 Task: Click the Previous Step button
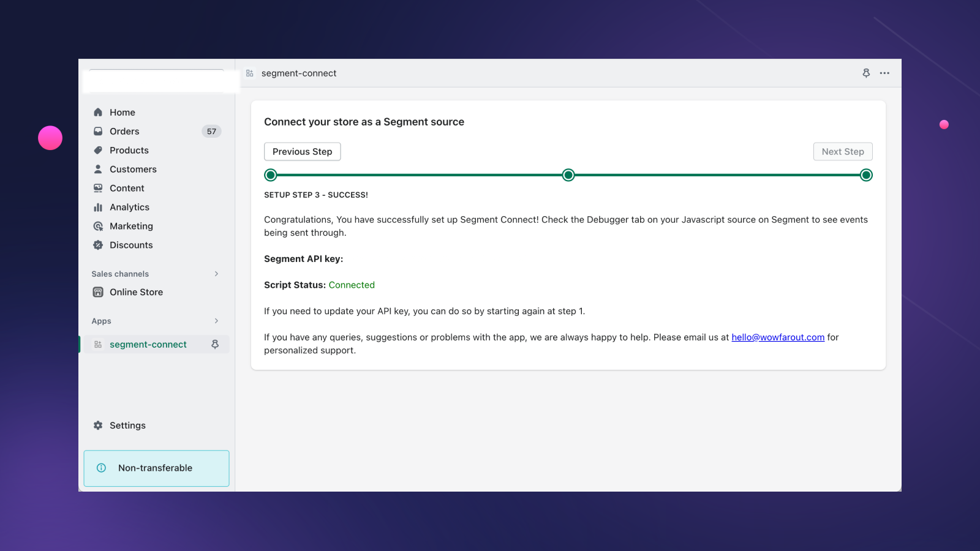[303, 151]
